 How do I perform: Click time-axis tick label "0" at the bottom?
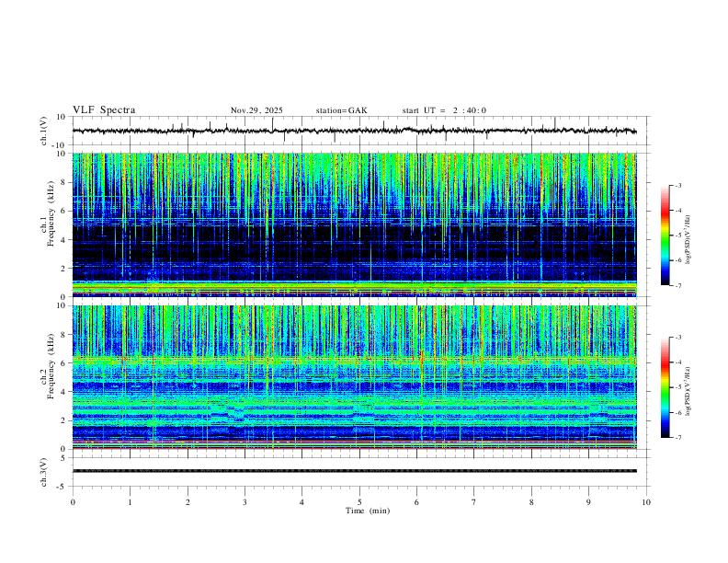[x=73, y=502]
